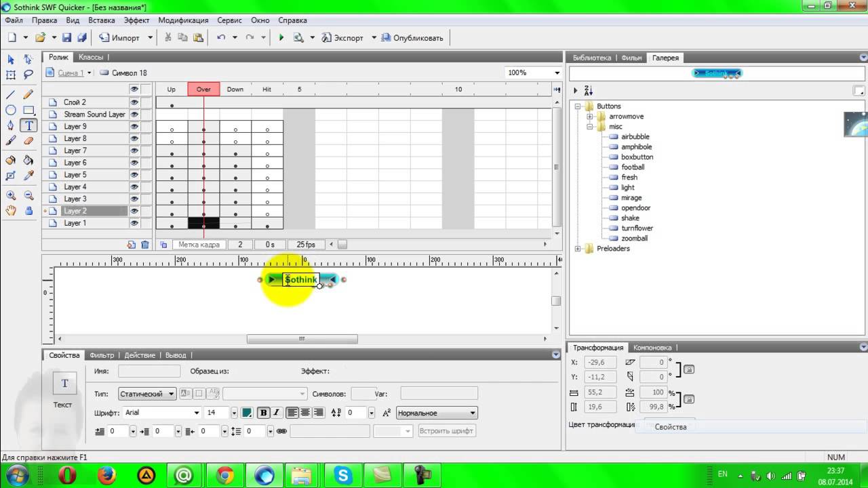This screenshot has width=868, height=488.
Task: Choose the Line drawing tool
Action: (11, 94)
